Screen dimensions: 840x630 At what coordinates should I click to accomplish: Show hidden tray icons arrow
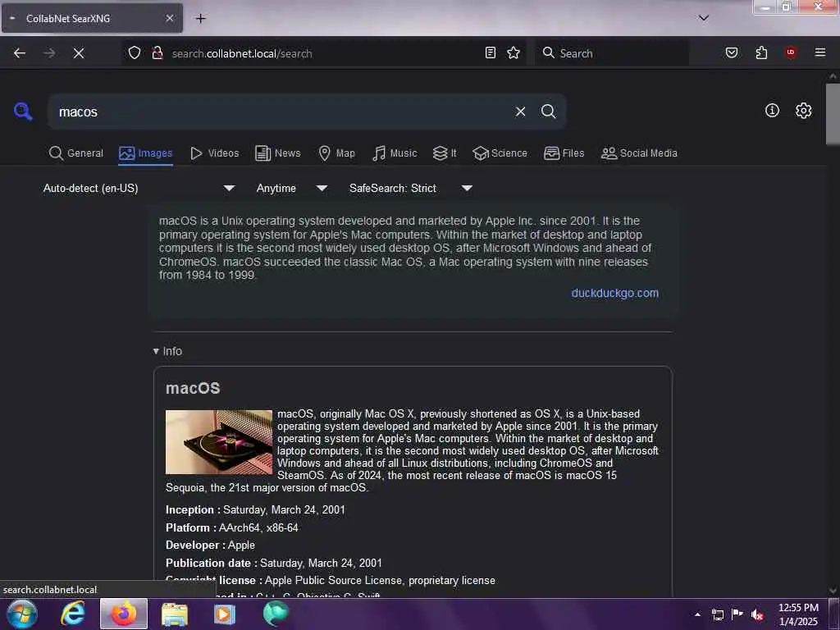click(x=697, y=614)
